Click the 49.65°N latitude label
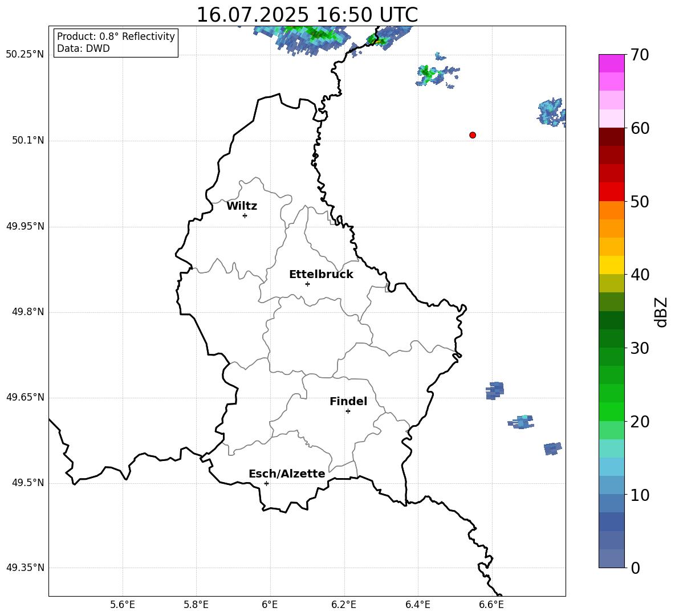The image size is (675, 616). (x=25, y=397)
